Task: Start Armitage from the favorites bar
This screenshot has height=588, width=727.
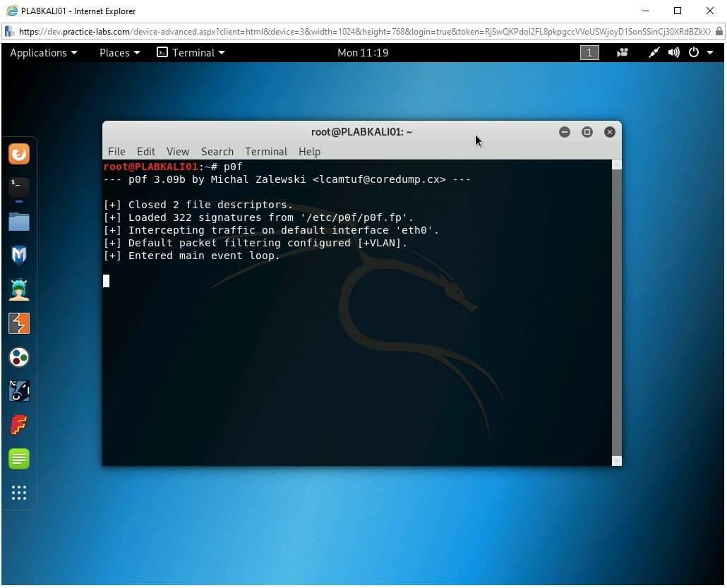Action: coord(19,289)
